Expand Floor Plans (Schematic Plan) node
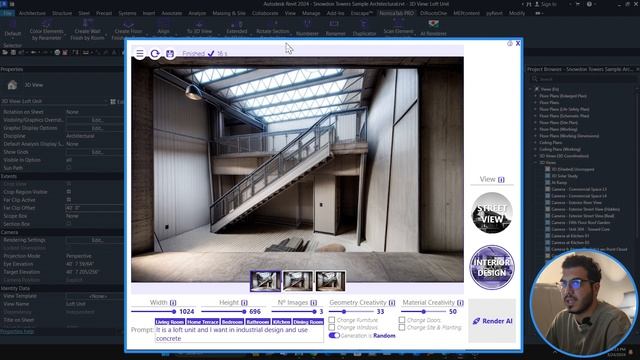 click(x=536, y=116)
